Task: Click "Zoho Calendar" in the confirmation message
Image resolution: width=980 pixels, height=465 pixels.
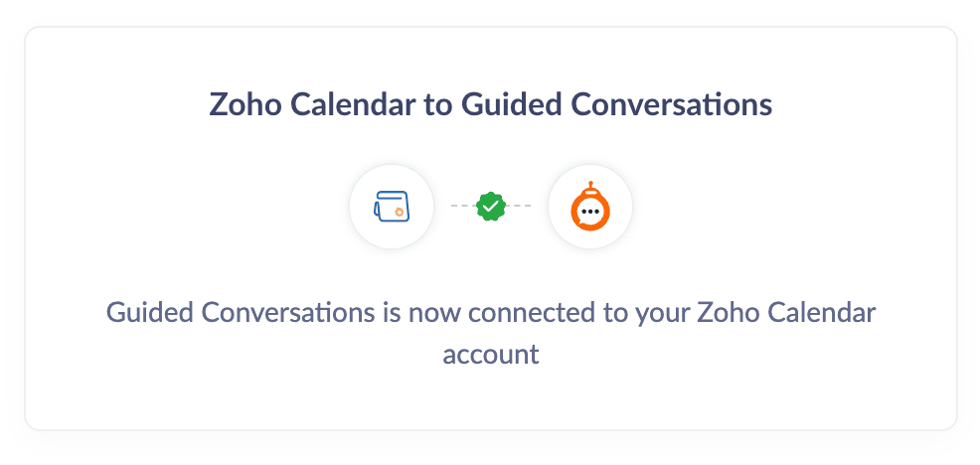Action: [785, 313]
